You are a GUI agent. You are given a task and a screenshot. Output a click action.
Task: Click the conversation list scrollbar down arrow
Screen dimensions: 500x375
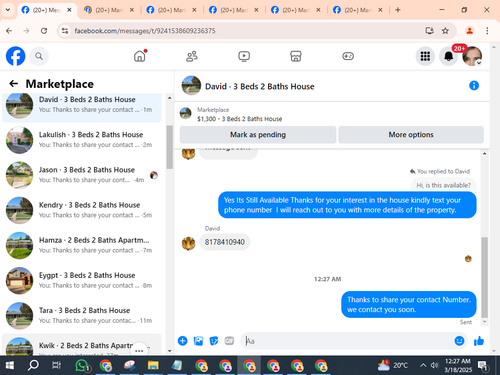[169, 350]
